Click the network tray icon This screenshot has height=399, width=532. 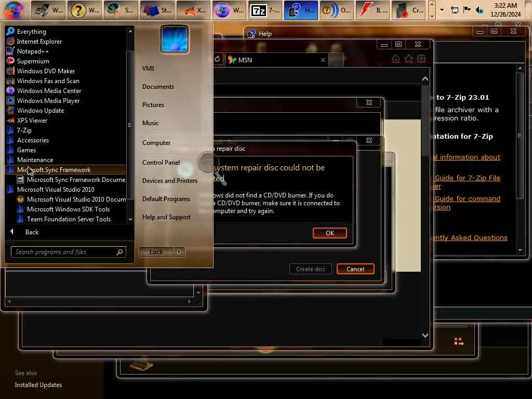(x=454, y=10)
